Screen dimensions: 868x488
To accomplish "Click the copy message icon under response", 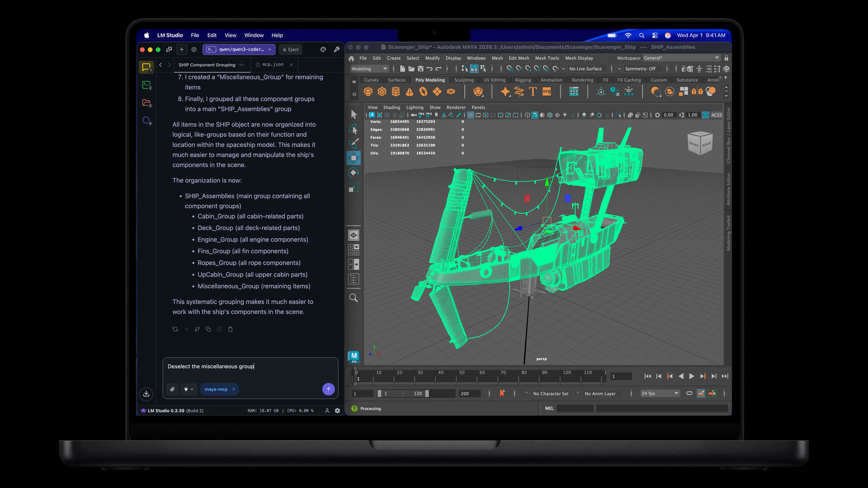I will pyautogui.click(x=208, y=329).
